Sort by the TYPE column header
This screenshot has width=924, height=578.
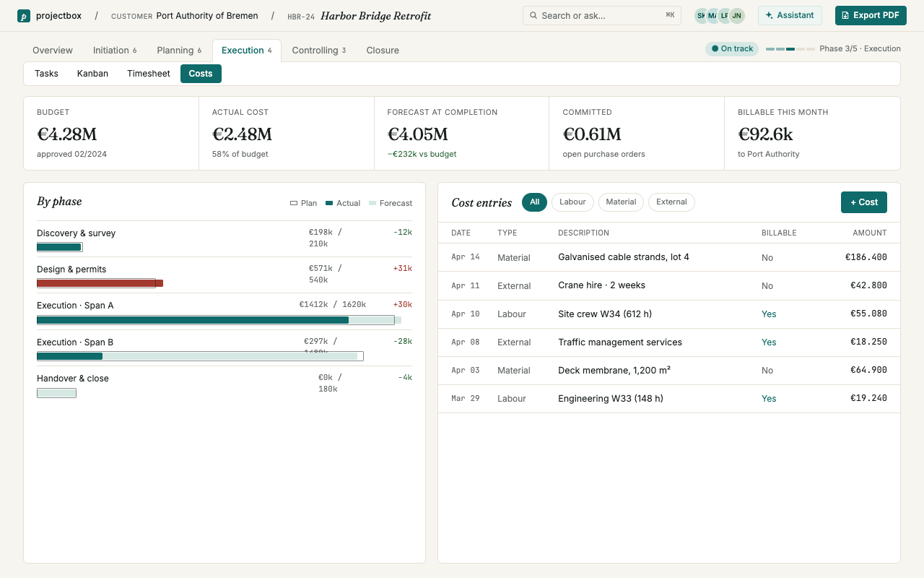[x=507, y=233]
